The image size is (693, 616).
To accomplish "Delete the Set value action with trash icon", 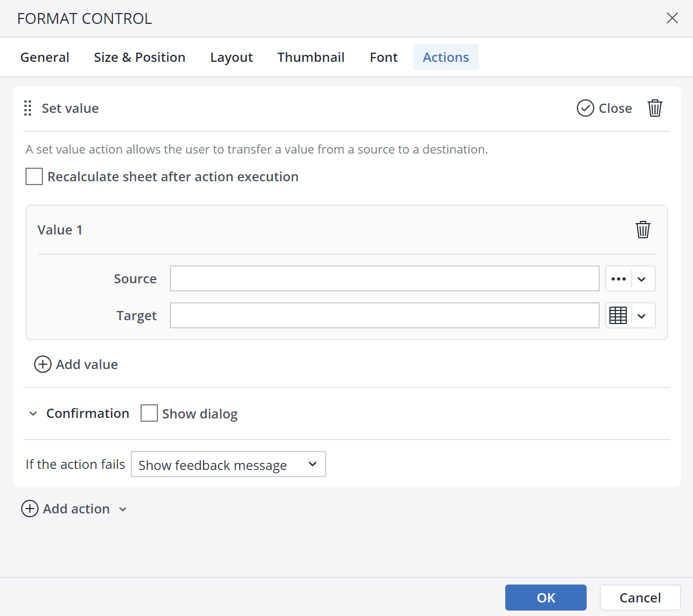I will (x=655, y=108).
